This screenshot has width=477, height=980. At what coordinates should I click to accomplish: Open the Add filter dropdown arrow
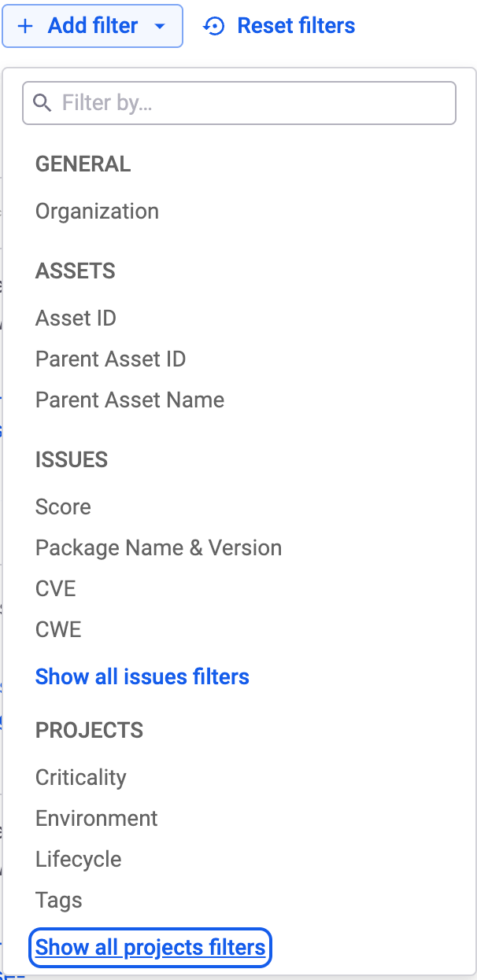click(x=160, y=26)
